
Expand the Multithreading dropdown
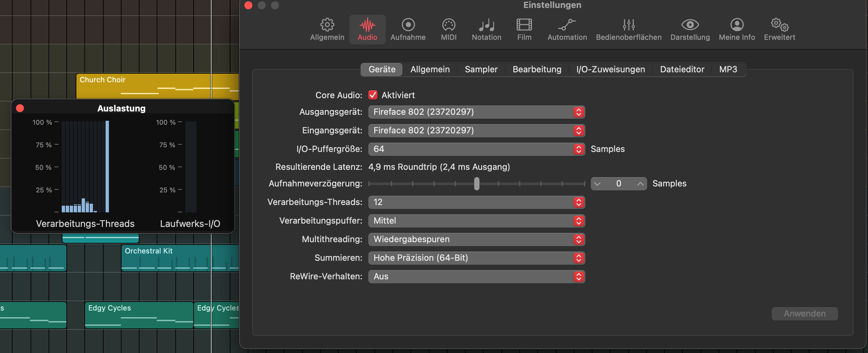(x=476, y=239)
